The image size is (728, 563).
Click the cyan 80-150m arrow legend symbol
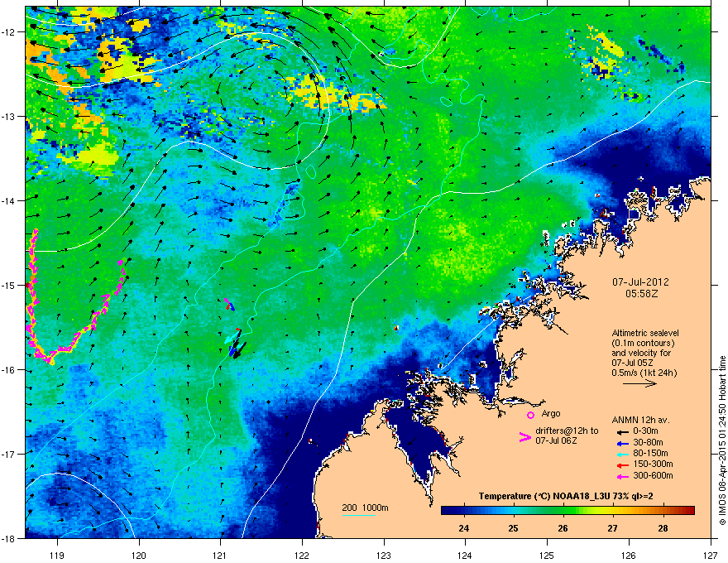pos(623,454)
